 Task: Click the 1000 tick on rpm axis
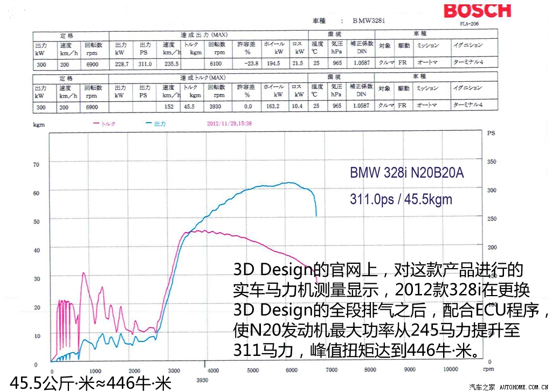point(95,371)
